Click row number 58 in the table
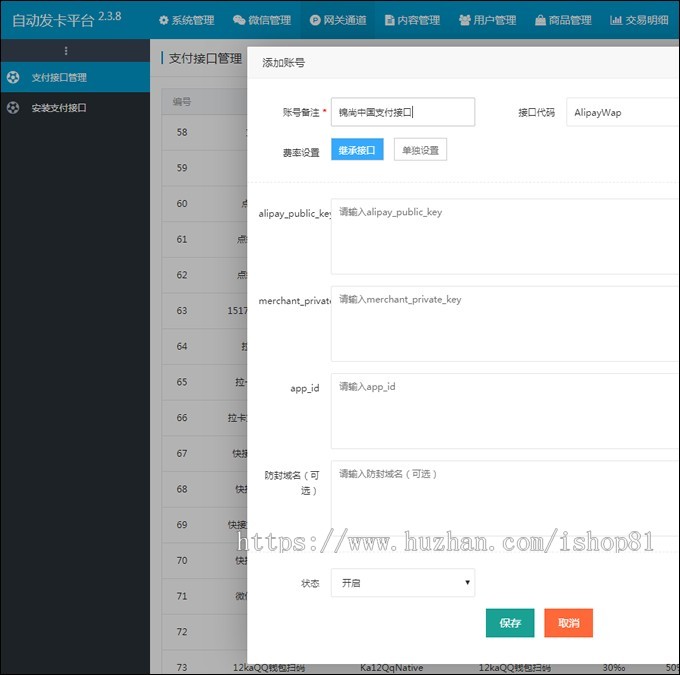 point(182,132)
